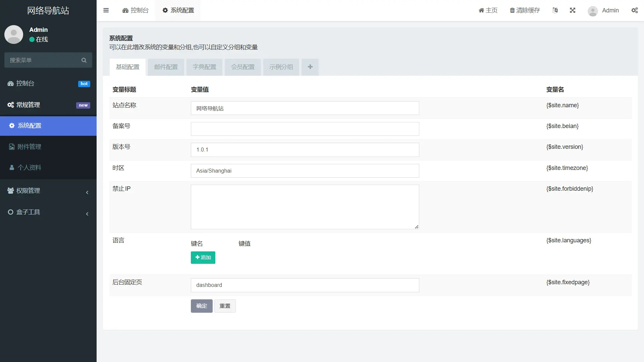Enter fullscreen using the expand arrows icon
This screenshot has height=362, width=644.
tap(573, 10)
